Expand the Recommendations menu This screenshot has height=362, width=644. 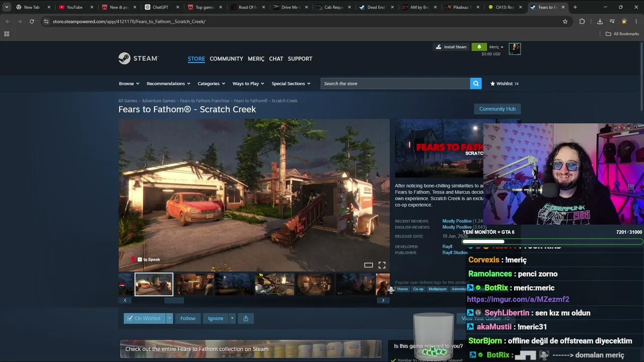tap(169, 83)
